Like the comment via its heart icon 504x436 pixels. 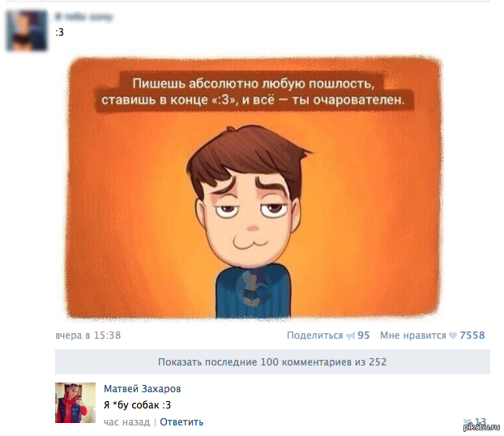[468, 421]
